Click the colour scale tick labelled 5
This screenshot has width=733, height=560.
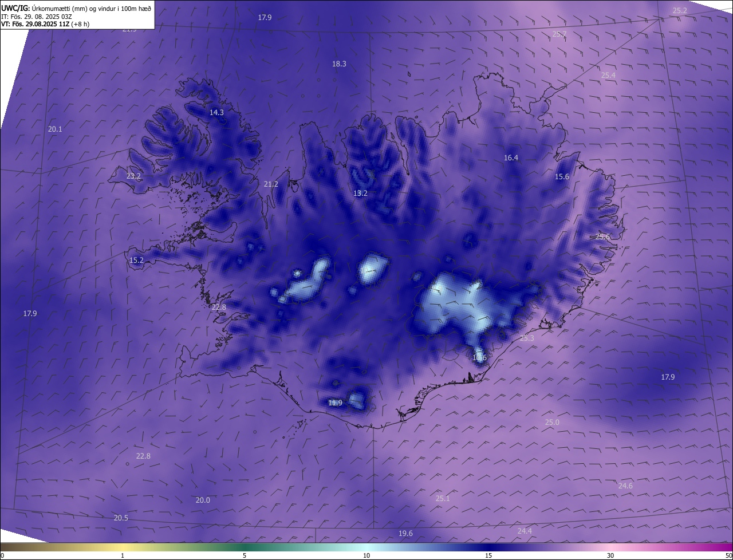245,555
